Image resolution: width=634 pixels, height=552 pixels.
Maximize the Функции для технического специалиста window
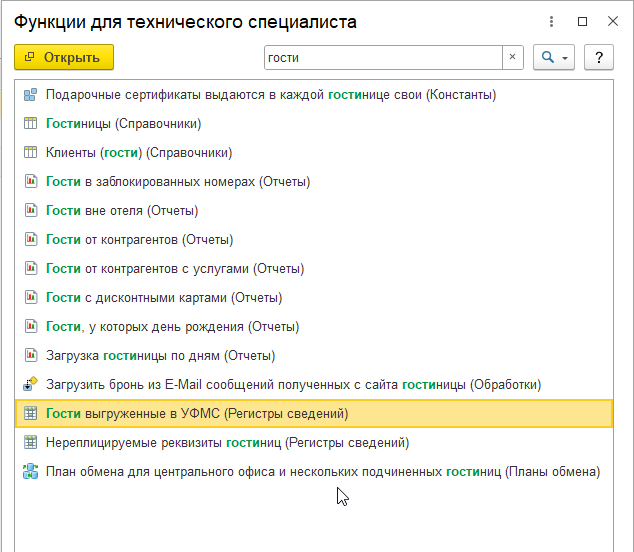pyautogui.click(x=582, y=21)
